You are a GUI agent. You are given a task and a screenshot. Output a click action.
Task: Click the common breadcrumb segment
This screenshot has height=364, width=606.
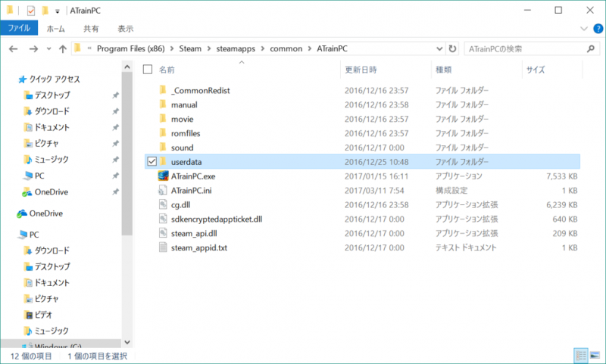286,48
